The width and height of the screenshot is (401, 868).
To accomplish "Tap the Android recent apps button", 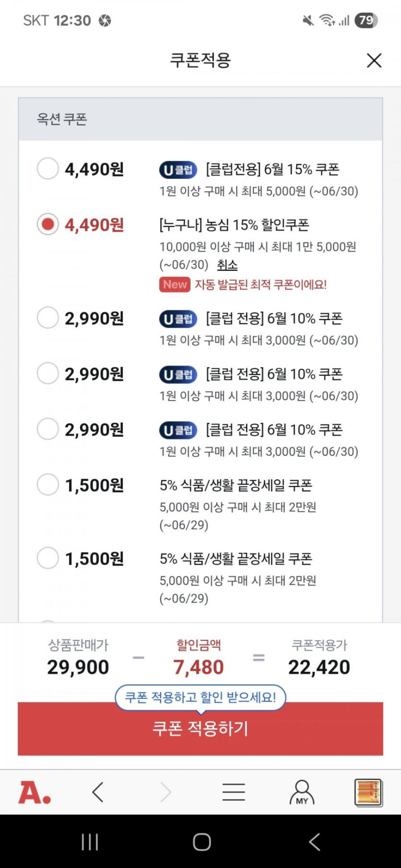I will (90, 842).
